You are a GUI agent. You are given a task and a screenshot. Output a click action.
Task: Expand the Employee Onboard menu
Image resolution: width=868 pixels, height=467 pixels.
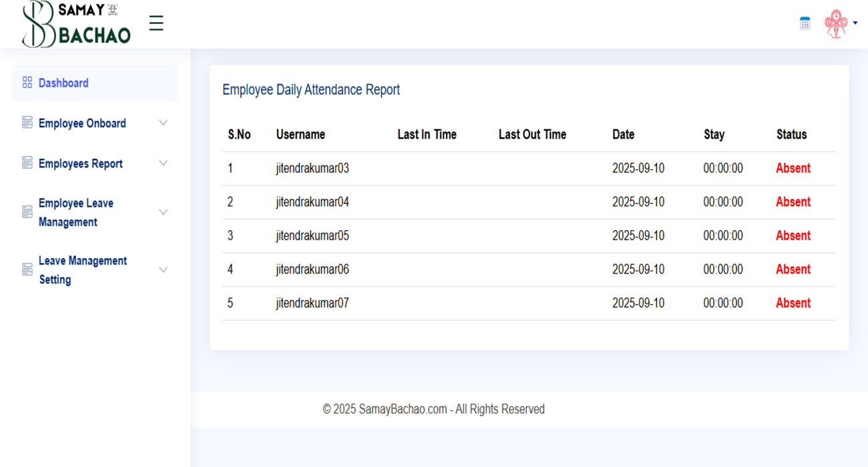(164, 123)
